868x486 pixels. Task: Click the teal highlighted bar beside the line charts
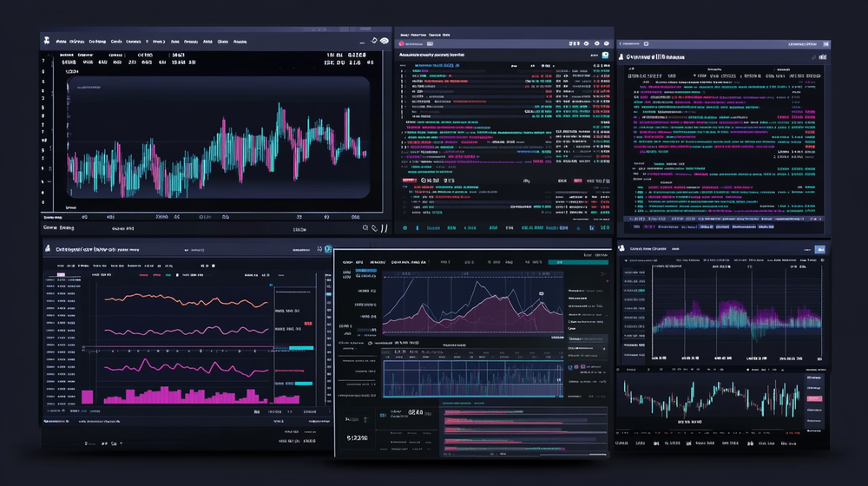point(300,347)
